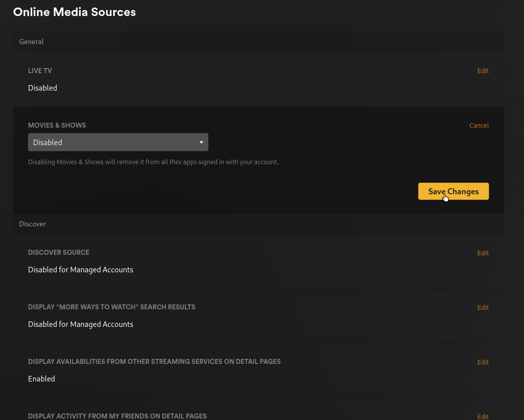This screenshot has width=524, height=420.
Task: Select the Discover section header
Action: pyautogui.click(x=32, y=224)
